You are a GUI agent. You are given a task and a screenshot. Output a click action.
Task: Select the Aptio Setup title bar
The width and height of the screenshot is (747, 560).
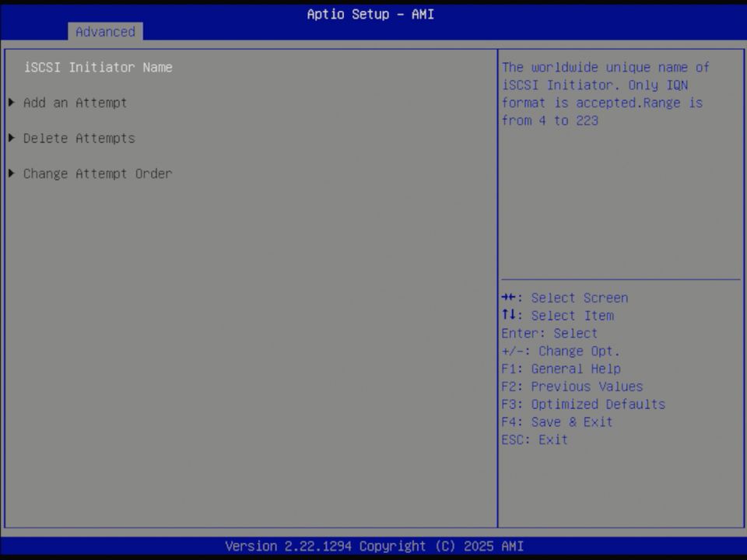point(370,14)
